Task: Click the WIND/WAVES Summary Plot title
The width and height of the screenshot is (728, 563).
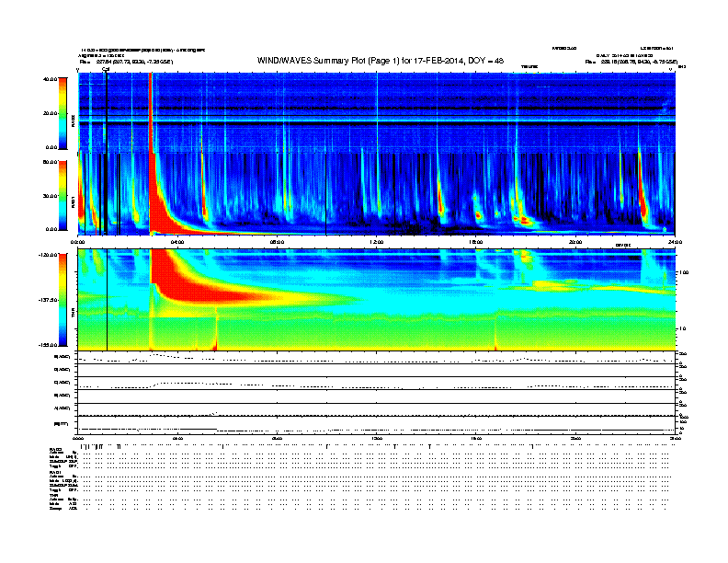Action: point(381,61)
